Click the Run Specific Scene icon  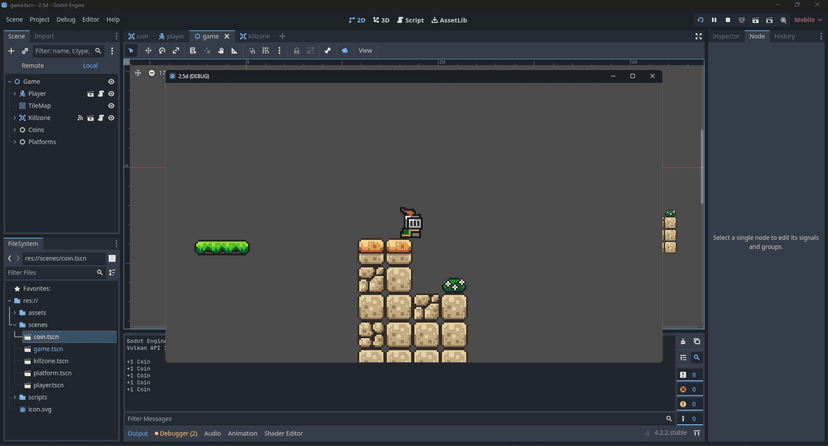pos(769,20)
